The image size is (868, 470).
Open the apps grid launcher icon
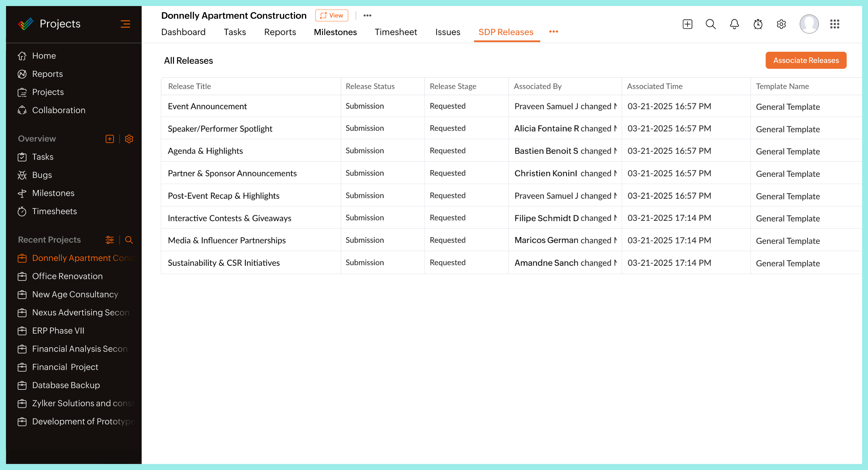pos(834,24)
